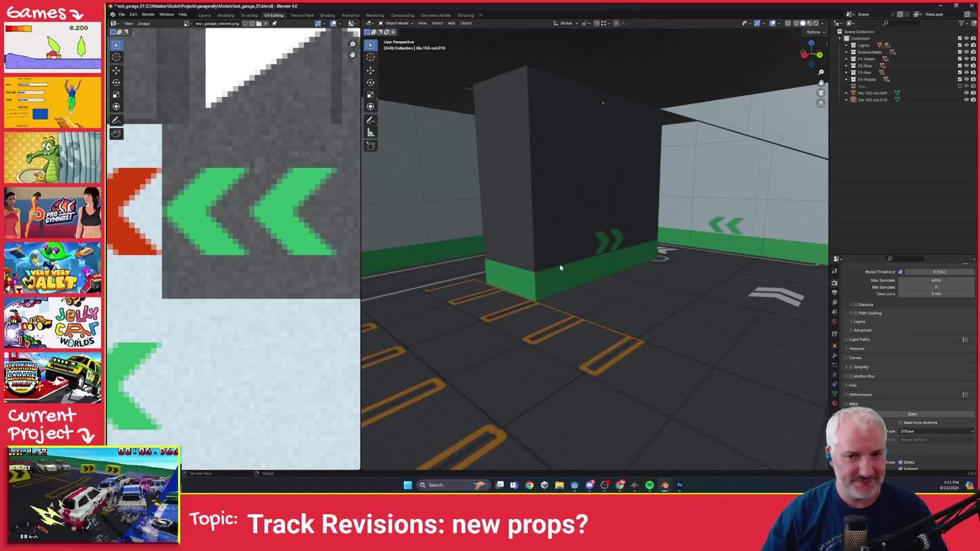The image size is (980, 551).
Task: Select the 3D viewport Rotate tool
Action: point(371,83)
